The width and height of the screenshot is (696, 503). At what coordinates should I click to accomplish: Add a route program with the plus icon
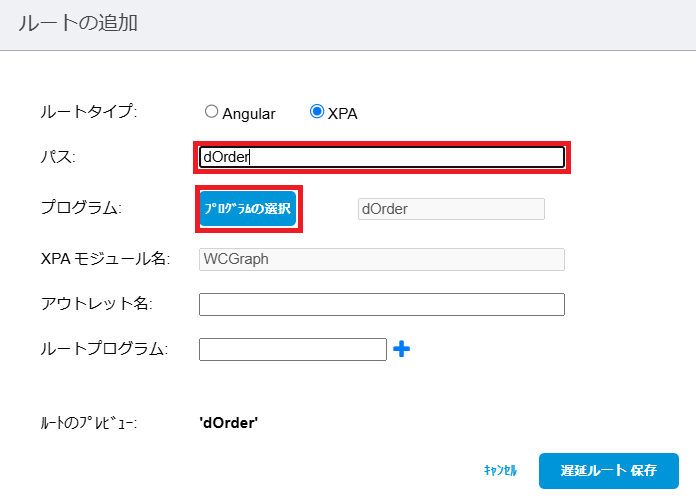pos(401,349)
